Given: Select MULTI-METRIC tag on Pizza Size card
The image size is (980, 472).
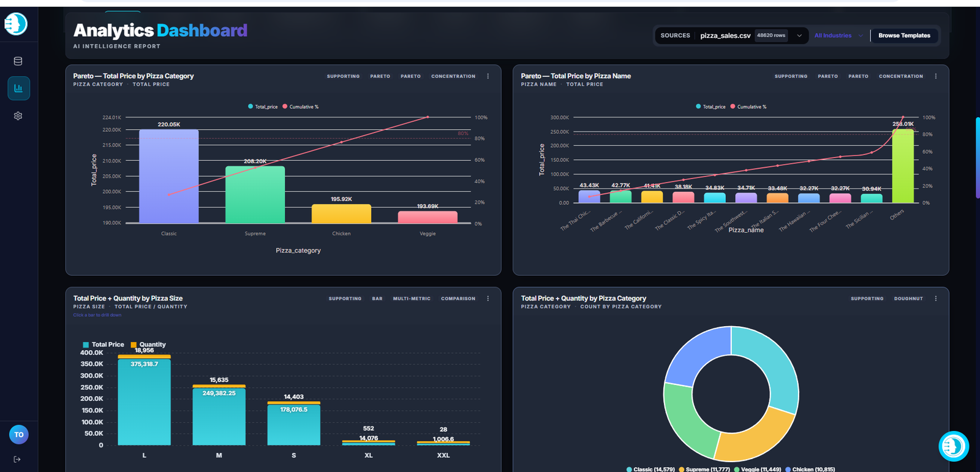Looking at the screenshot, I should tap(412, 299).
